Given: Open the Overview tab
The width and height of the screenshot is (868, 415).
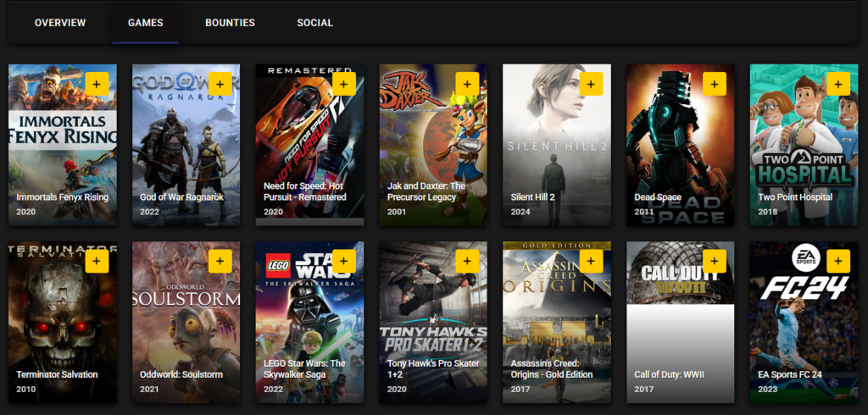Looking at the screenshot, I should [60, 23].
